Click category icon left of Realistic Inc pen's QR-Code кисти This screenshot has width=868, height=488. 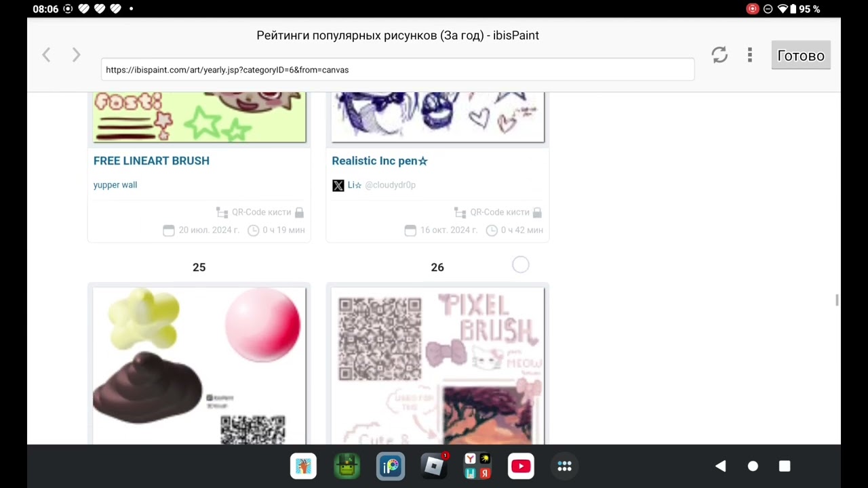point(460,212)
